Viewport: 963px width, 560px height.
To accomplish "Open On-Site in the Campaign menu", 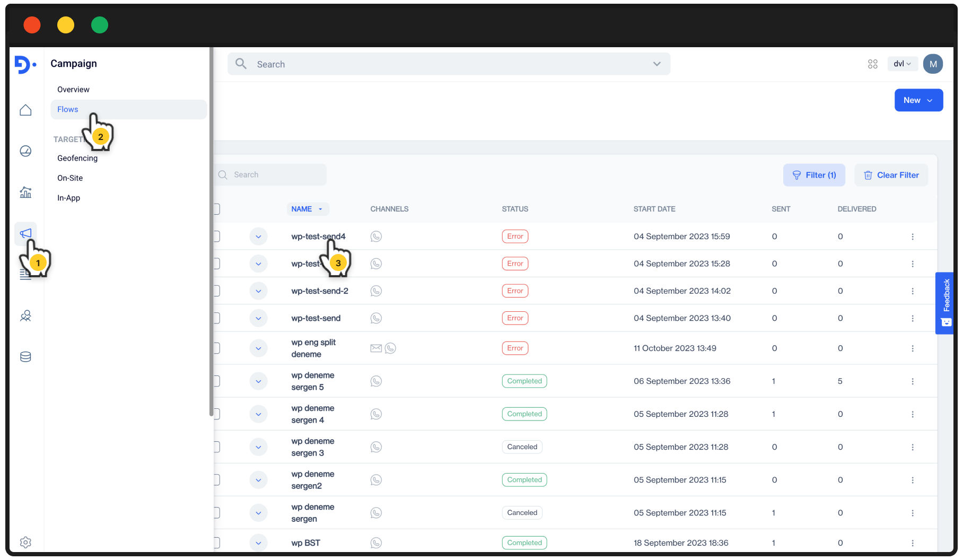I will tap(70, 178).
